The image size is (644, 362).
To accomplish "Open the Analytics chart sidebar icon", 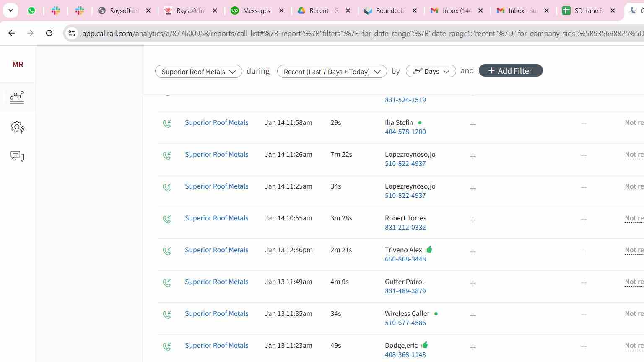I will [17, 97].
